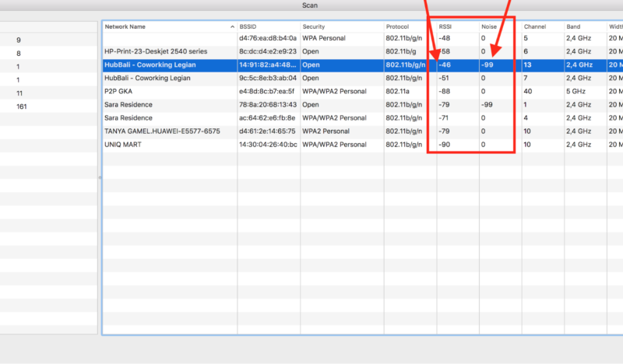Sort by the Channel column header
623x364 pixels.
[543, 26]
